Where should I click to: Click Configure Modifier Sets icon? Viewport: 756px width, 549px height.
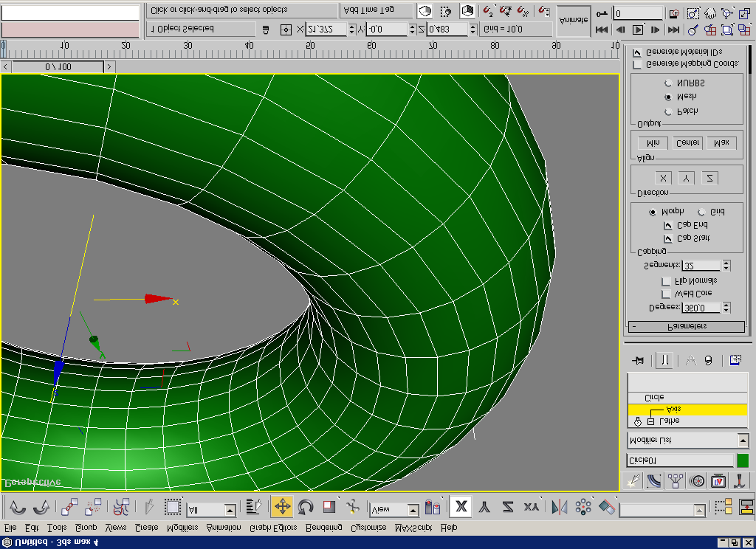tap(735, 360)
